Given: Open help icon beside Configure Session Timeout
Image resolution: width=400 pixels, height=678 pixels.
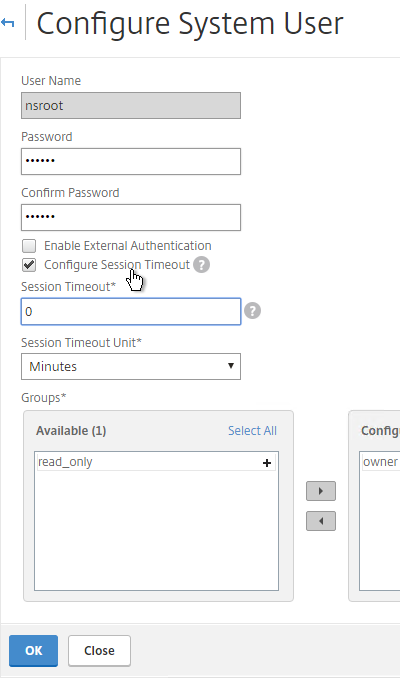Looking at the screenshot, I should click(x=201, y=265).
